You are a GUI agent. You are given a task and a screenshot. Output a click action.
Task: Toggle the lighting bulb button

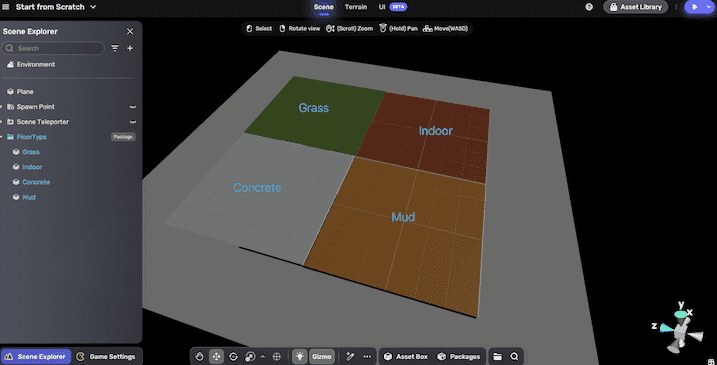(300, 356)
